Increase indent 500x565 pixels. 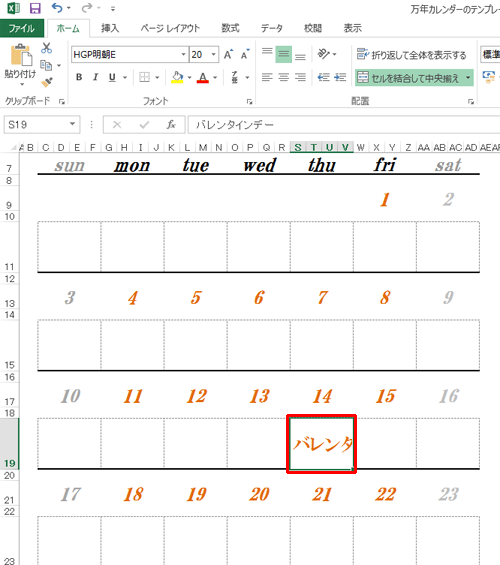pyautogui.click(x=340, y=77)
